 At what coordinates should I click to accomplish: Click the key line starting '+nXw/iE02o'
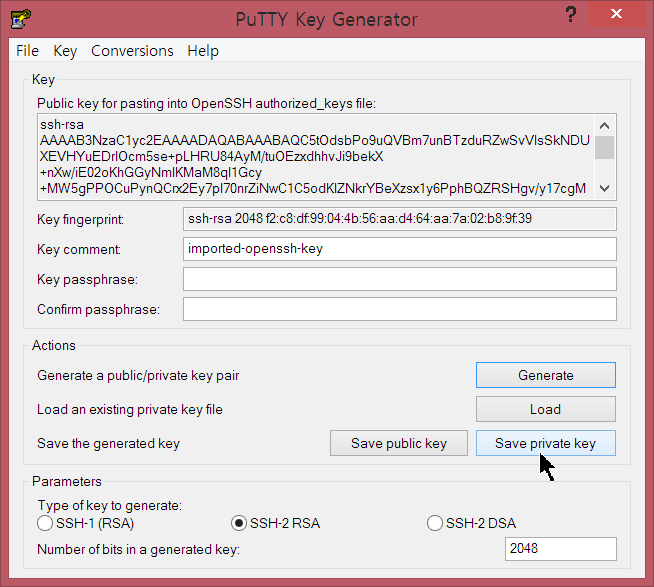pyautogui.click(x=151, y=172)
